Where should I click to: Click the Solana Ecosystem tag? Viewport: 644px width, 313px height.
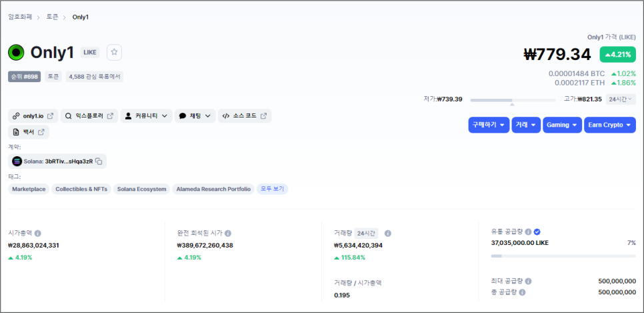click(142, 189)
